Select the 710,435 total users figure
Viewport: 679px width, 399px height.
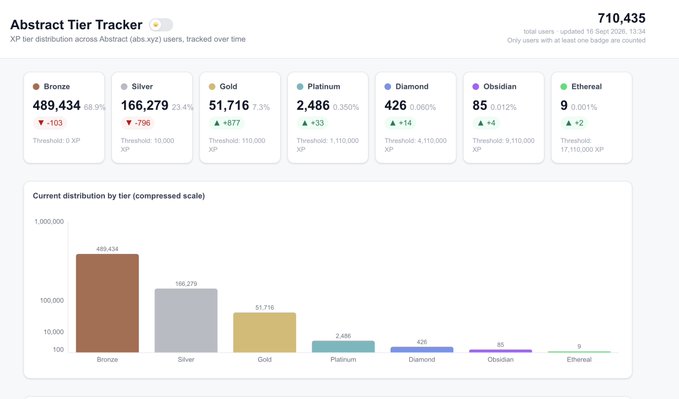621,18
